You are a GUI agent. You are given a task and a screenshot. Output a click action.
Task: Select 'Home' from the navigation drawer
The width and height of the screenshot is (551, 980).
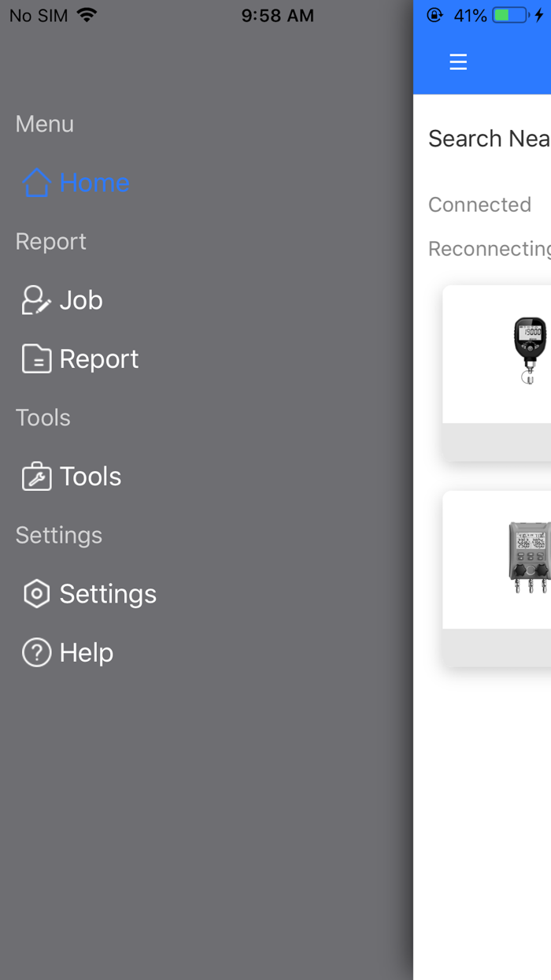[94, 182]
